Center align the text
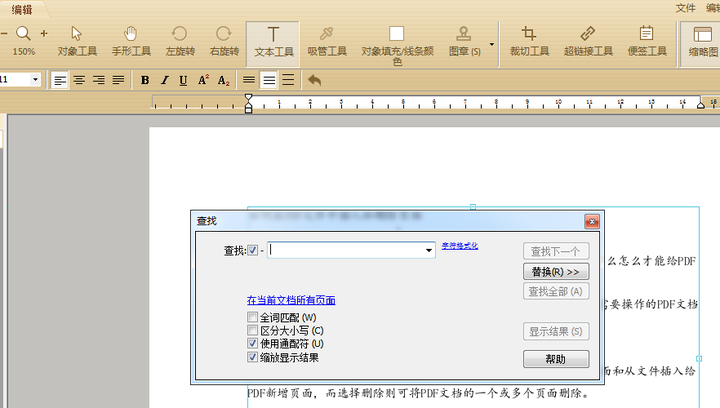This screenshot has width=720, height=408. tap(79, 80)
